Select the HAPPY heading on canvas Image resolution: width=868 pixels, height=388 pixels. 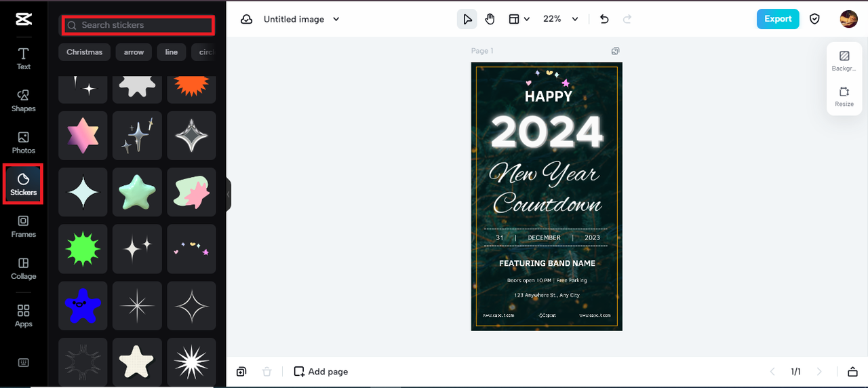(548, 96)
